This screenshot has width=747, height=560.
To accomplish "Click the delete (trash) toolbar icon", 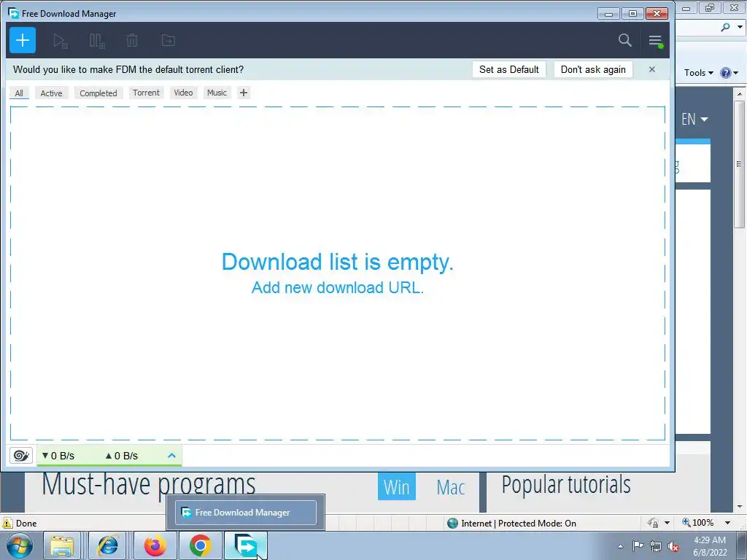I will pyautogui.click(x=132, y=41).
